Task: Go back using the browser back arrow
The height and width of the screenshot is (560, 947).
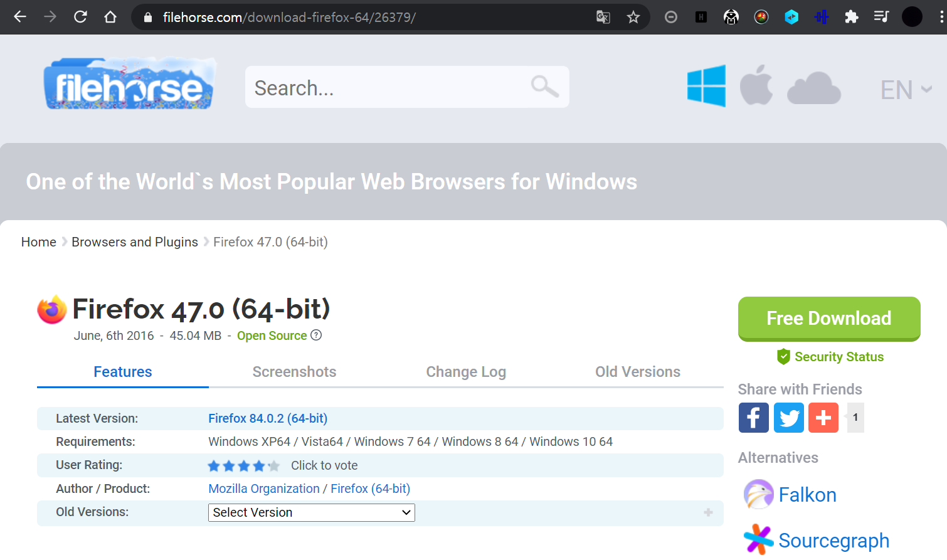Action: pos(20,17)
